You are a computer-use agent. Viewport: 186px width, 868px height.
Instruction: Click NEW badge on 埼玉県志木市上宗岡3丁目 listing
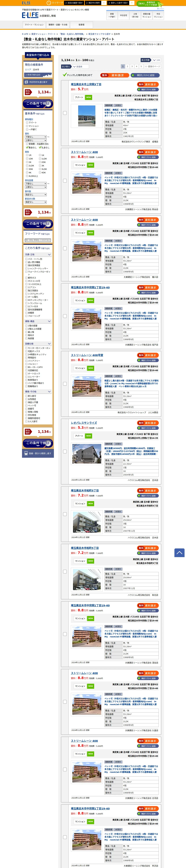[x=89, y=97]
